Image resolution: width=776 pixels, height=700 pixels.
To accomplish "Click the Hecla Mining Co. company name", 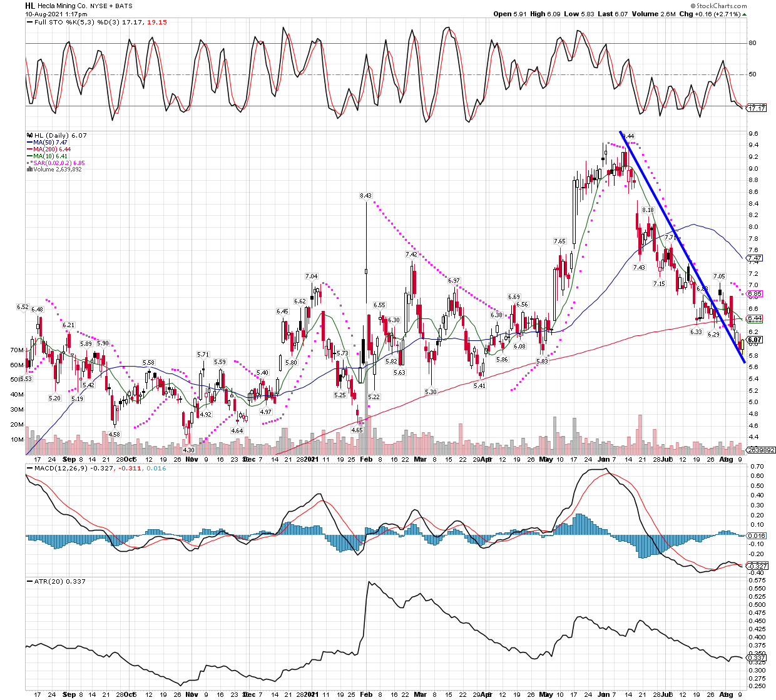I will (x=61, y=6).
